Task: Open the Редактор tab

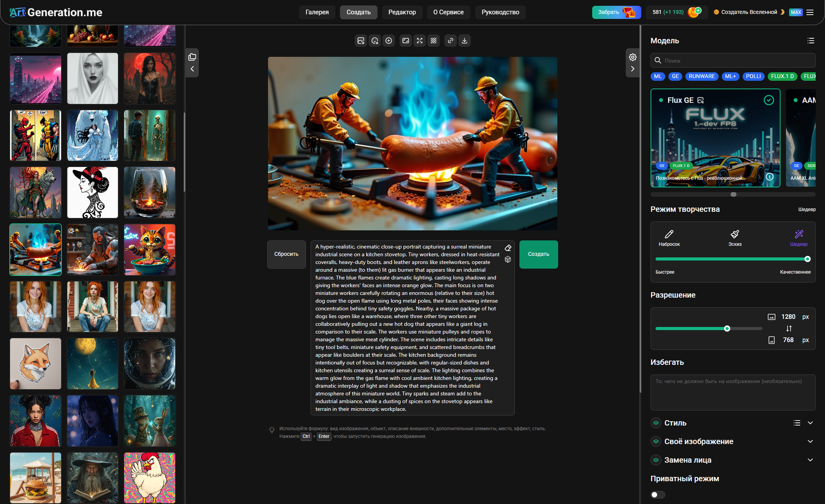Action: click(x=402, y=12)
